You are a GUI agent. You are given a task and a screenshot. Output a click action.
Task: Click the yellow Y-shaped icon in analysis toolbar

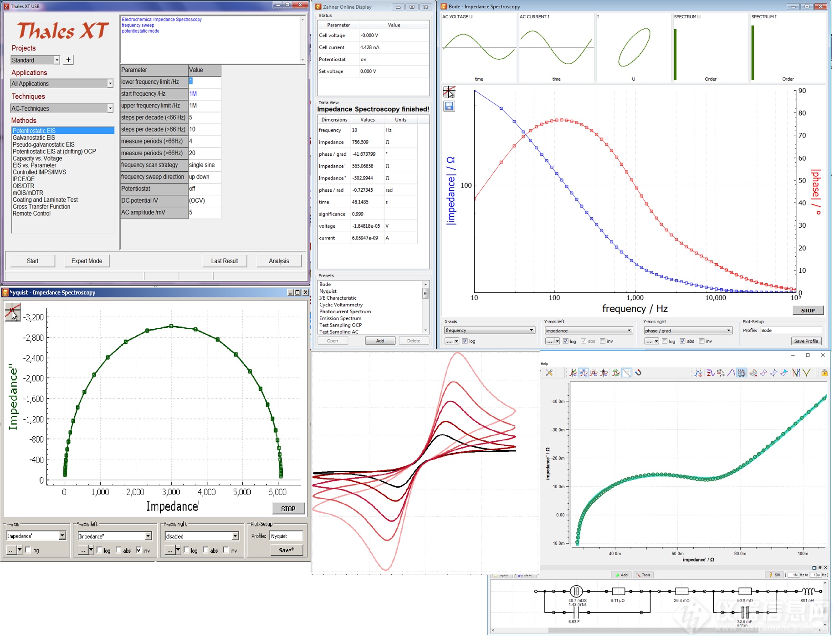807,373
